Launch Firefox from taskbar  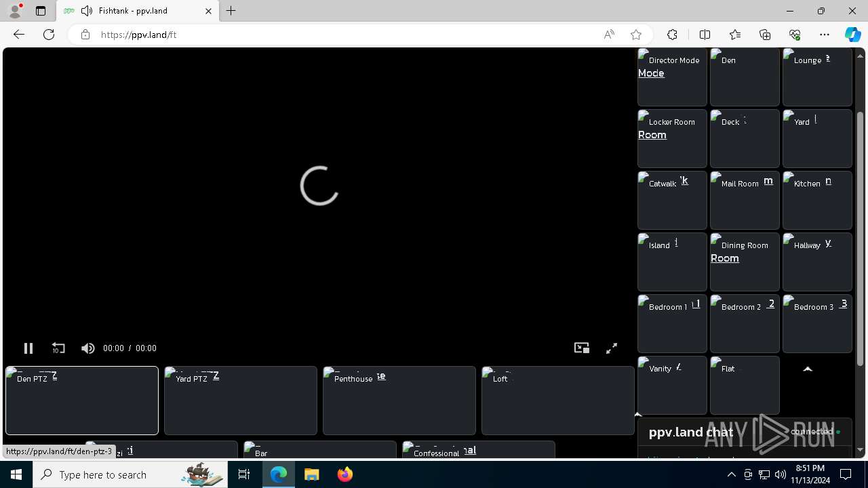344,474
